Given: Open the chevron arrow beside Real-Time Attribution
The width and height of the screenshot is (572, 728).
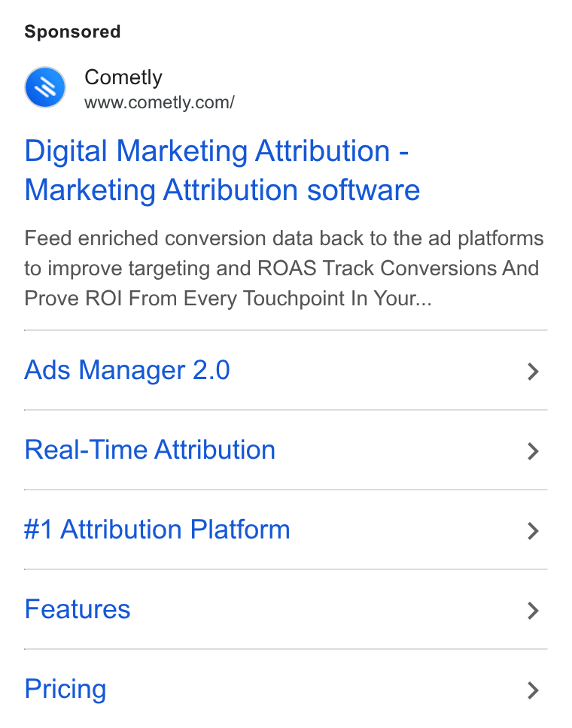Looking at the screenshot, I should (x=533, y=451).
